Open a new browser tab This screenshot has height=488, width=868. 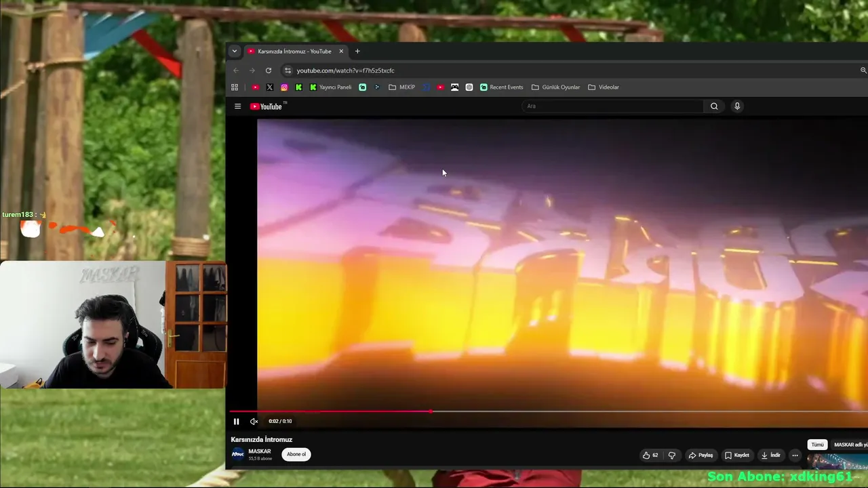357,52
